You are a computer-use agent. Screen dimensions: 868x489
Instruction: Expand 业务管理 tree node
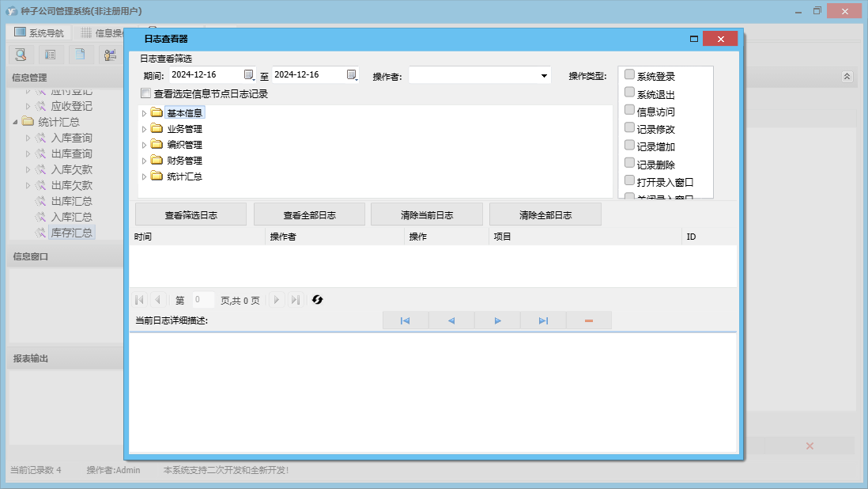[144, 129]
